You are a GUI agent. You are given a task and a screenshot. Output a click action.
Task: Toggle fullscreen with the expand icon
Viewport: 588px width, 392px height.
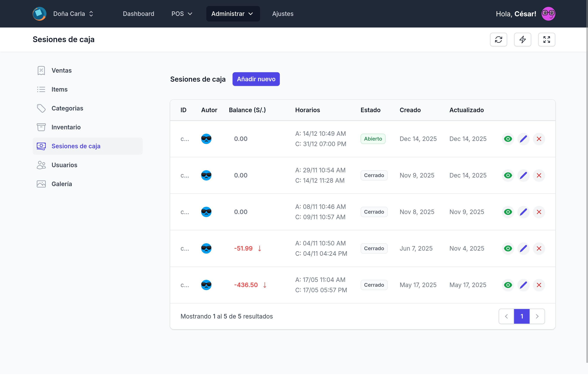[547, 40]
